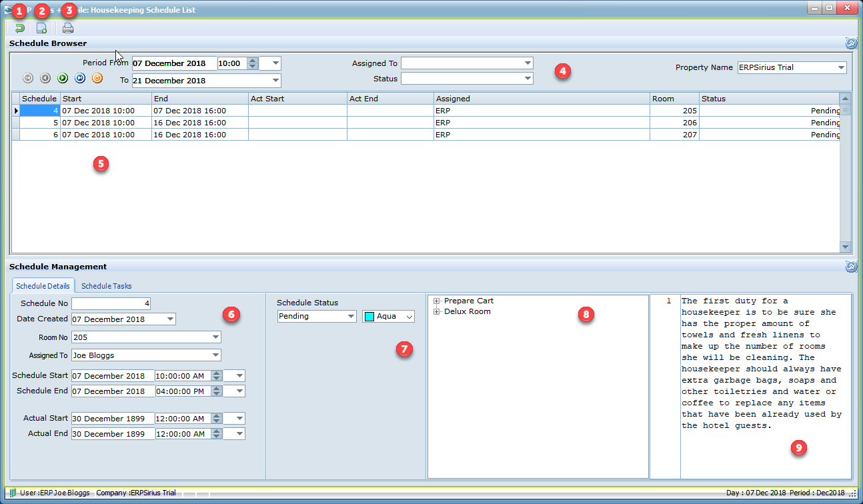This screenshot has height=504, width=863.
Task: Open the Status filter dropdown in Schedule Browser
Action: click(x=528, y=79)
